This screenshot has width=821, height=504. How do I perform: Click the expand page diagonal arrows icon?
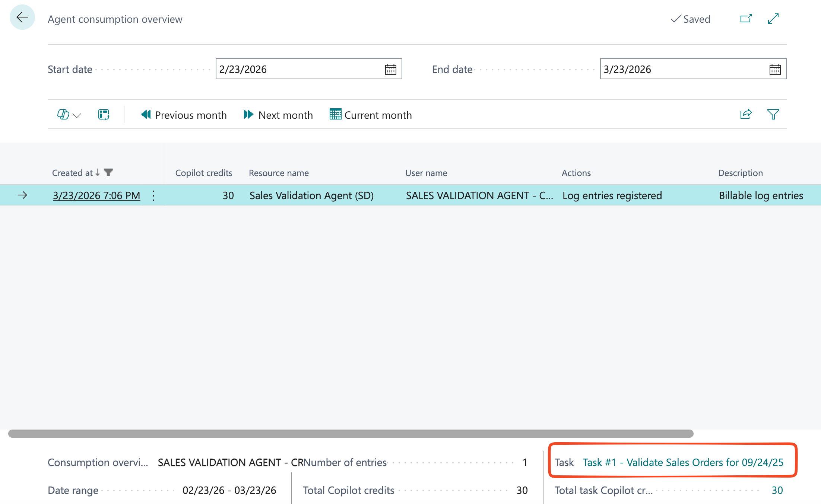pos(773,19)
